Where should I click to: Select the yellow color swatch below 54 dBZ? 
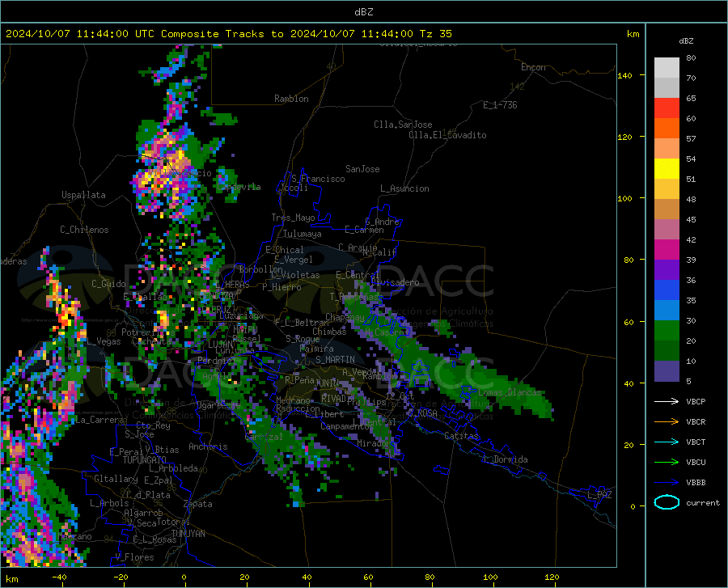coord(667,169)
